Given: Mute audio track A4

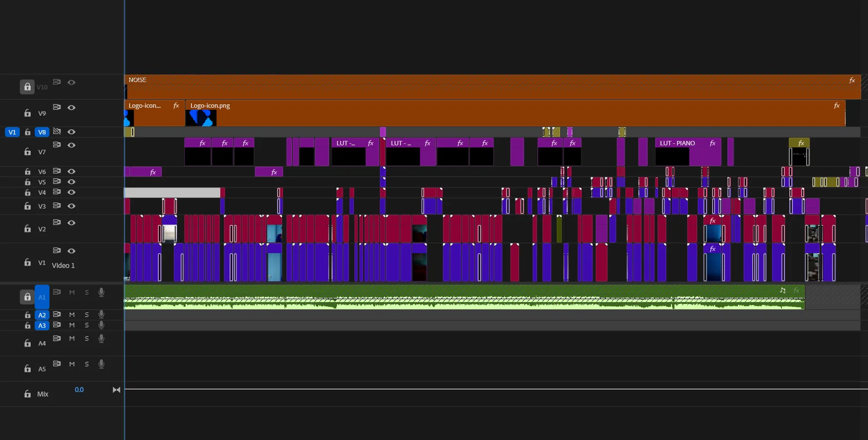Looking at the screenshot, I should (x=72, y=339).
